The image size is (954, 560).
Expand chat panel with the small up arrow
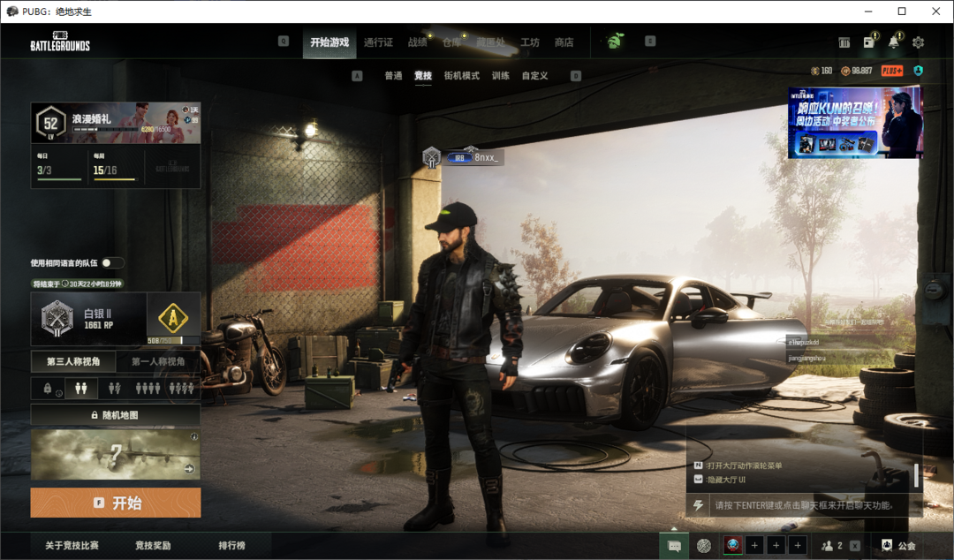tap(674, 528)
